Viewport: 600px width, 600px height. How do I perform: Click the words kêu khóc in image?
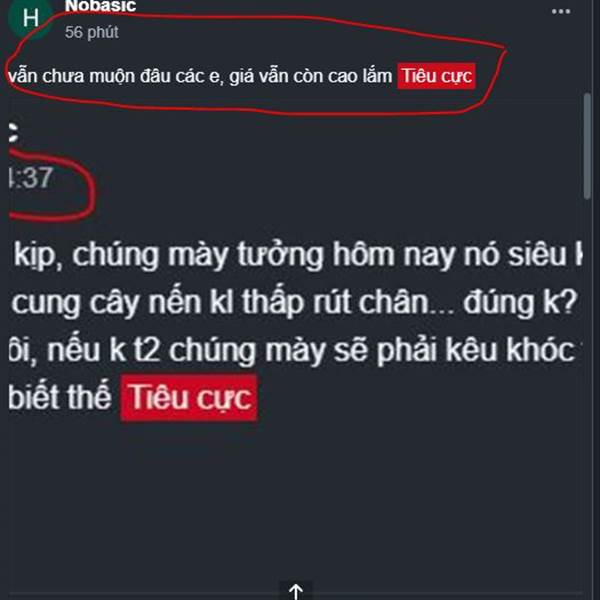(510, 350)
